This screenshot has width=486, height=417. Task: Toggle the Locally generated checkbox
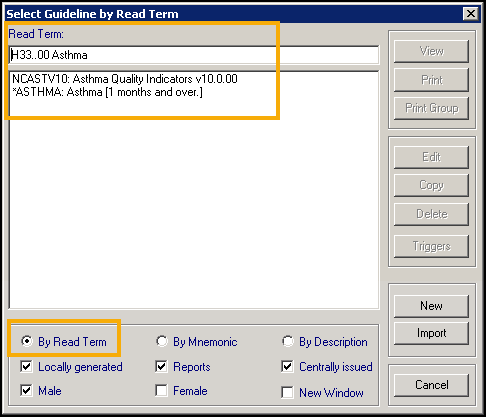26,367
